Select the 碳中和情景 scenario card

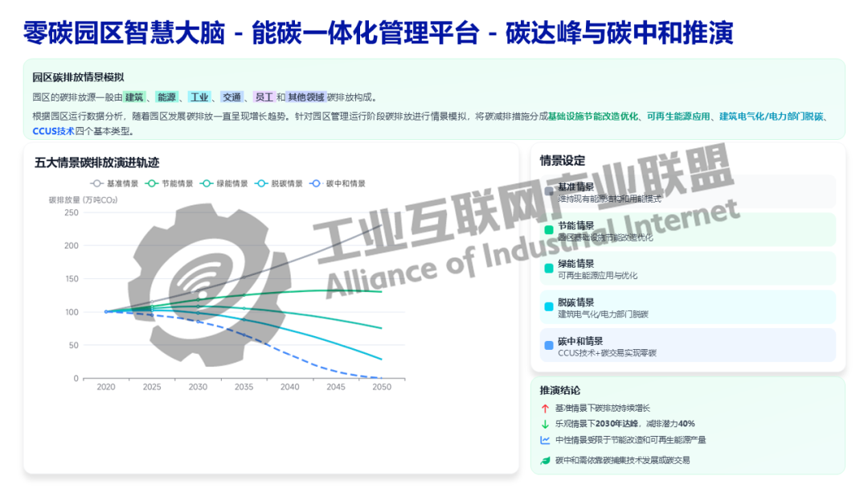[x=687, y=346]
